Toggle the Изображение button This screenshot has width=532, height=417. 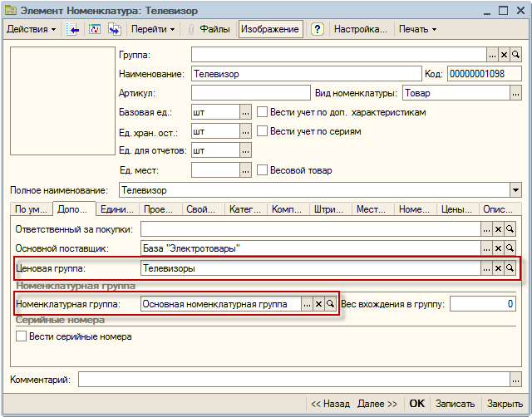[x=270, y=29]
